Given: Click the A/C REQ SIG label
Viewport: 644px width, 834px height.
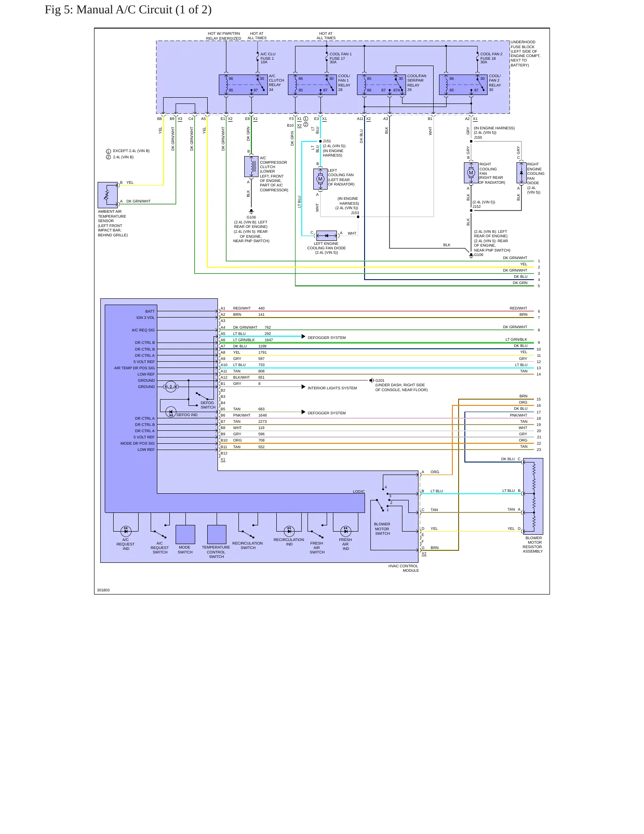Looking at the screenshot, I should (143, 330).
